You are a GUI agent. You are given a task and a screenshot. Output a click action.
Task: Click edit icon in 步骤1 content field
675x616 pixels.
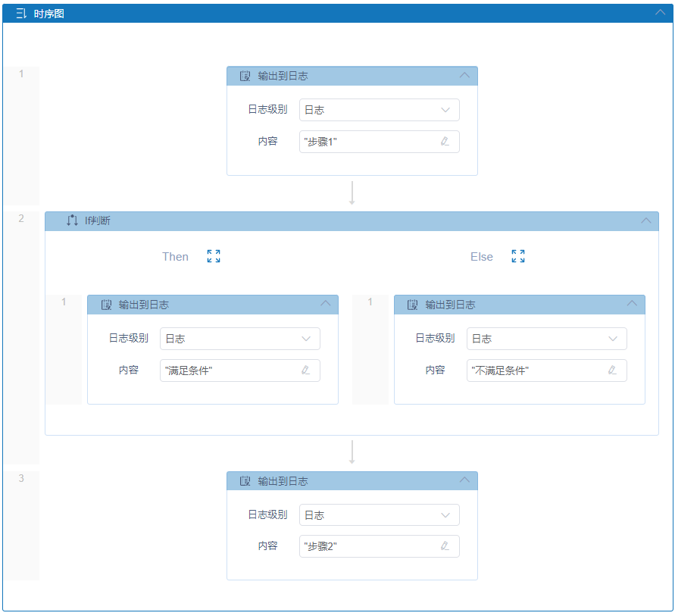point(445,142)
